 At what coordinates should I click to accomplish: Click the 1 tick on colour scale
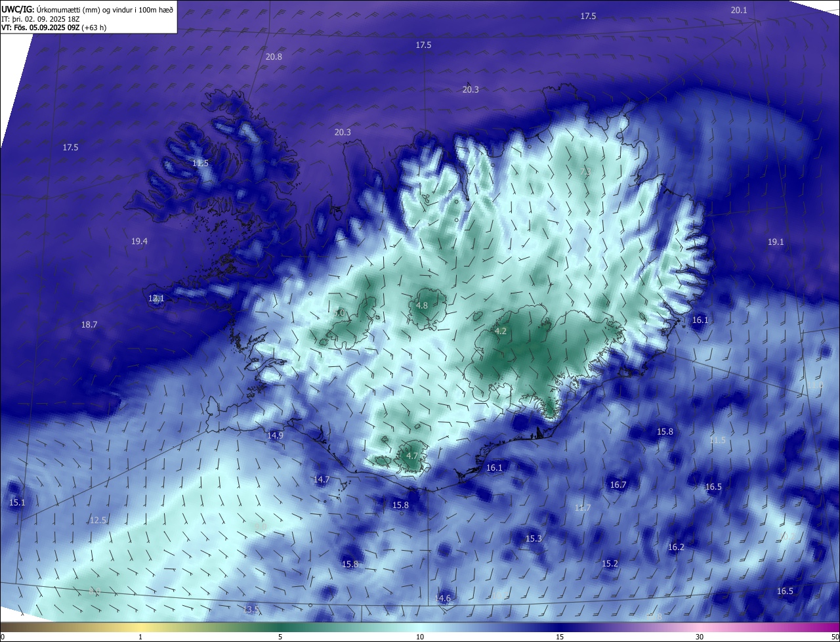point(140,637)
